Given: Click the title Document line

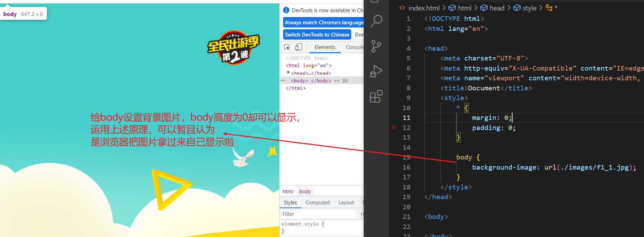Looking at the screenshot, I should (x=486, y=88).
